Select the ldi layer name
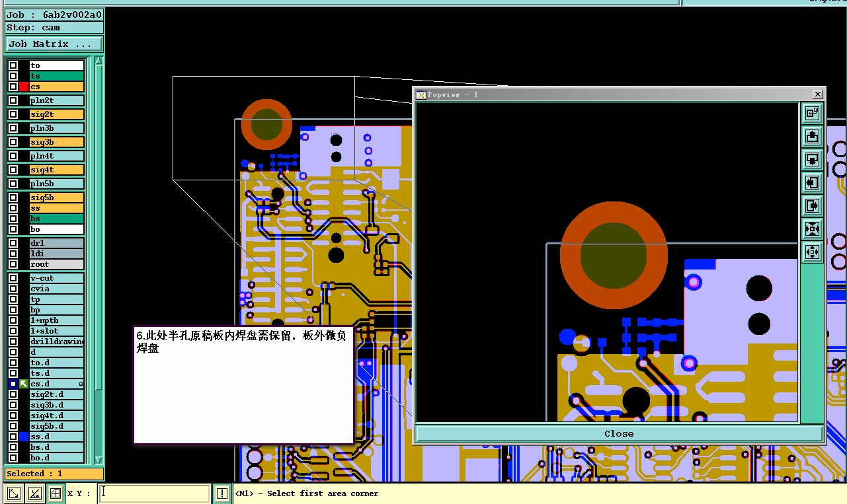The height and width of the screenshot is (504, 847). point(57,254)
